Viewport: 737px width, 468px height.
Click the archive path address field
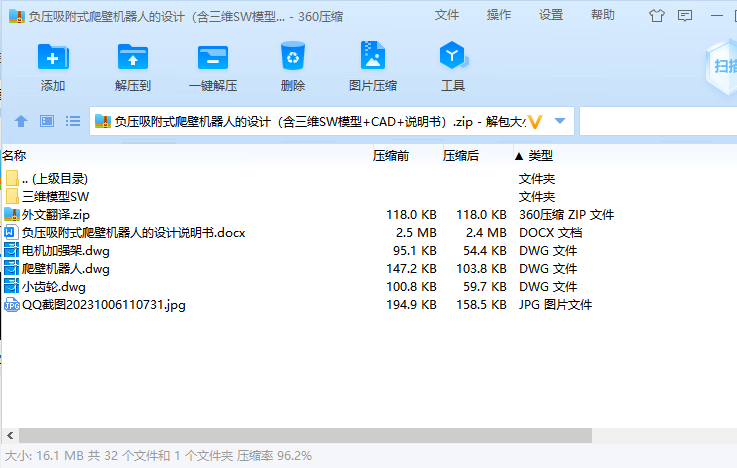point(331,122)
